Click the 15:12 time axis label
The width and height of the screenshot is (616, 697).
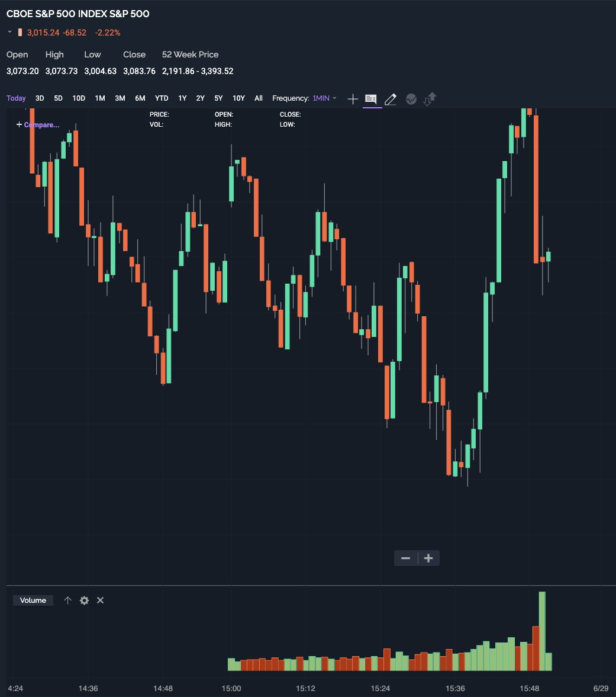point(305,688)
